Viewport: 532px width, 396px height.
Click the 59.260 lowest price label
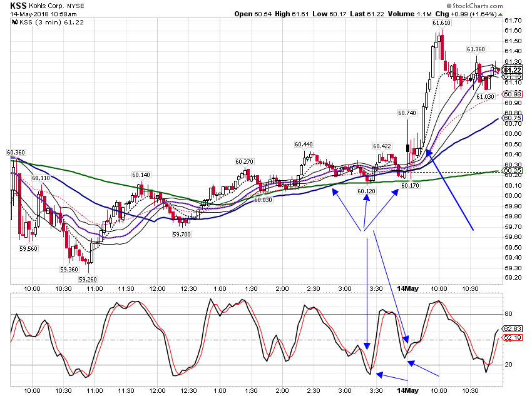88,280
